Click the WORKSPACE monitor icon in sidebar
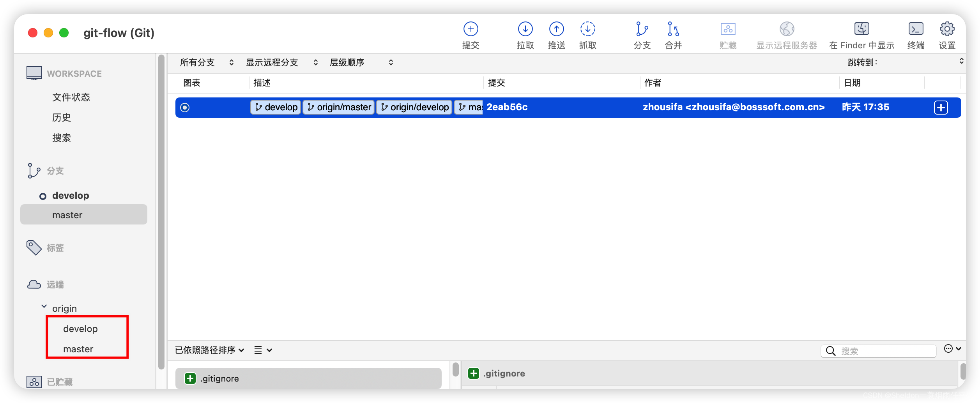Screen dimensions: 980x403 (x=34, y=73)
